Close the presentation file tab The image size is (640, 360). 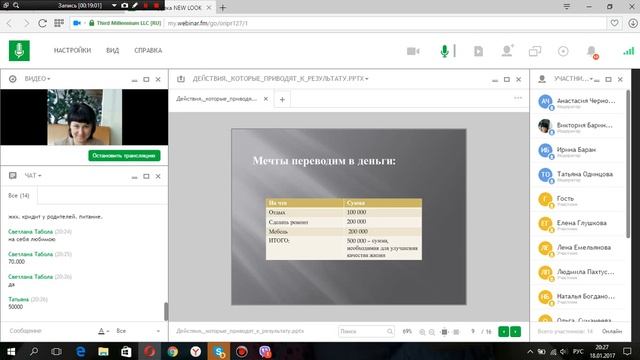(x=266, y=99)
